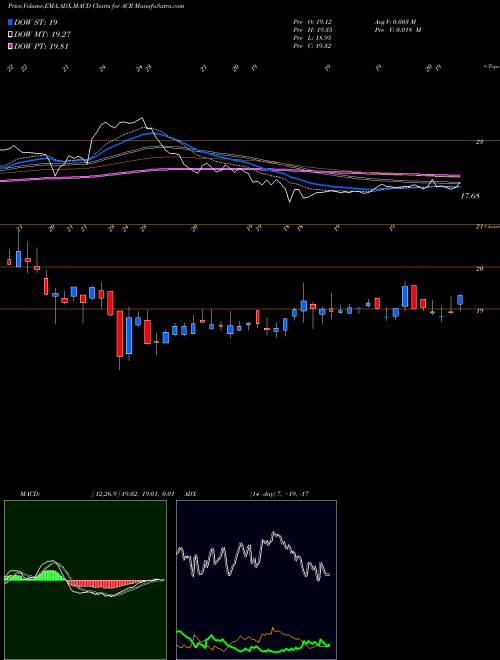Image resolution: width=500 pixels, height=660 pixels.
Task: Click the white DOW MT legend swatch
Action: click(x=11, y=35)
